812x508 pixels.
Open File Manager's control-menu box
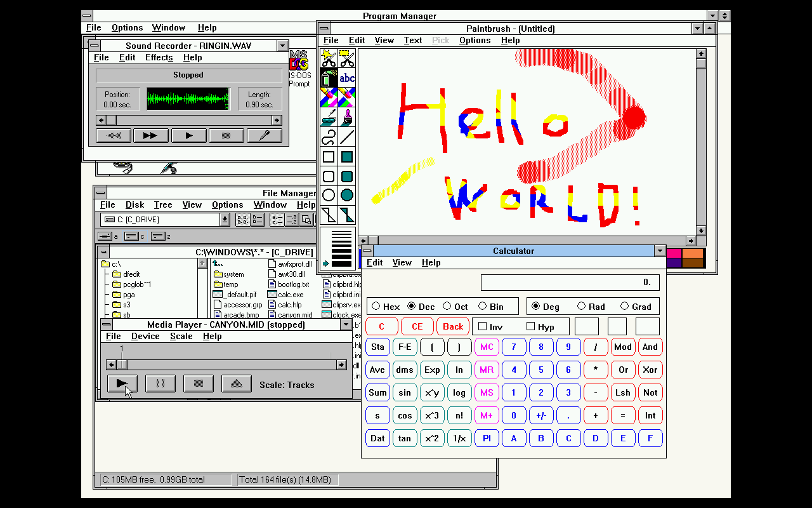tap(101, 193)
